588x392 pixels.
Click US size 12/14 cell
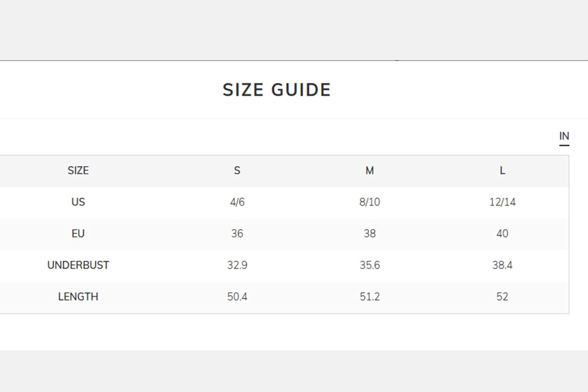[503, 202]
